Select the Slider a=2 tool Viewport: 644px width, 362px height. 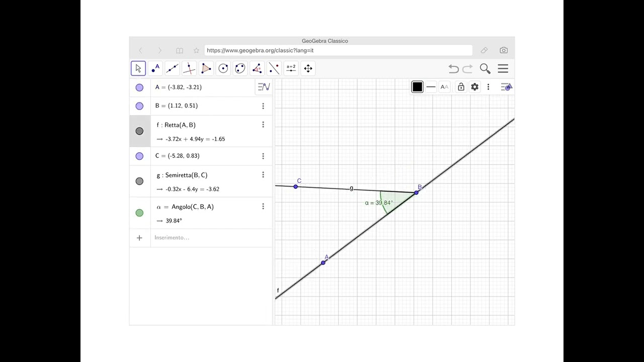tap(291, 68)
